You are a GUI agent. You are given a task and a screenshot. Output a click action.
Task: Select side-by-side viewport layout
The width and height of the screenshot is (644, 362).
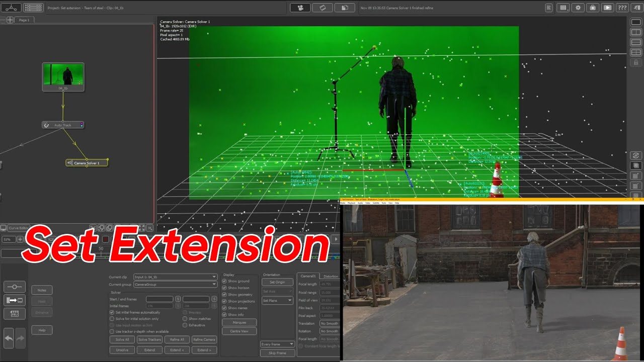click(x=635, y=32)
